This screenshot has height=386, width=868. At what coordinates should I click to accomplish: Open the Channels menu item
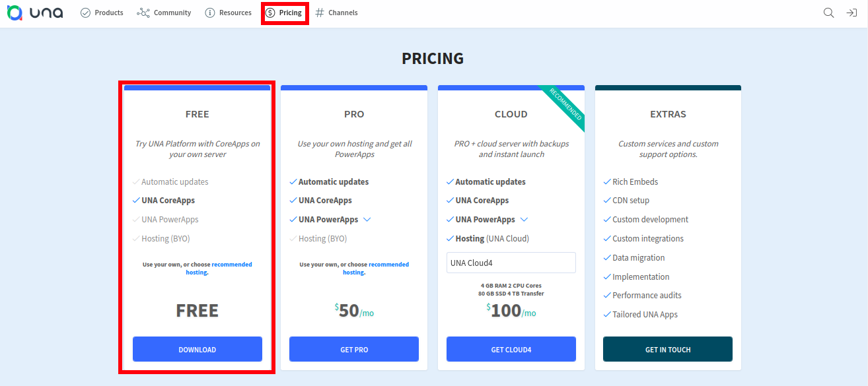click(342, 13)
